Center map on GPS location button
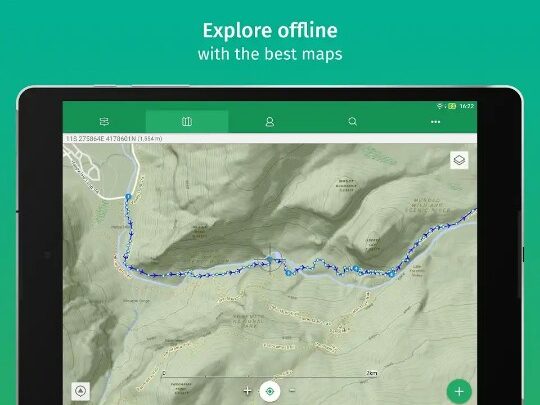 (270, 391)
